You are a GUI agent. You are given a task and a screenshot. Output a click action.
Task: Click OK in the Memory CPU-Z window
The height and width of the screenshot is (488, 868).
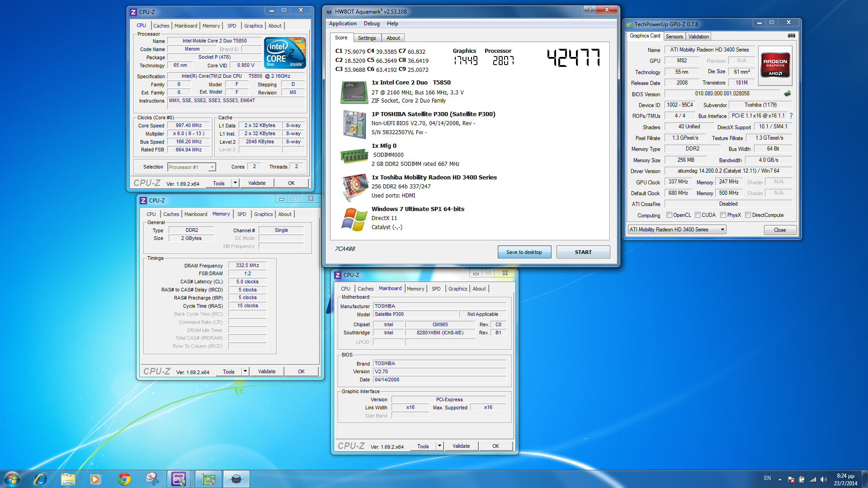pyautogui.click(x=301, y=371)
